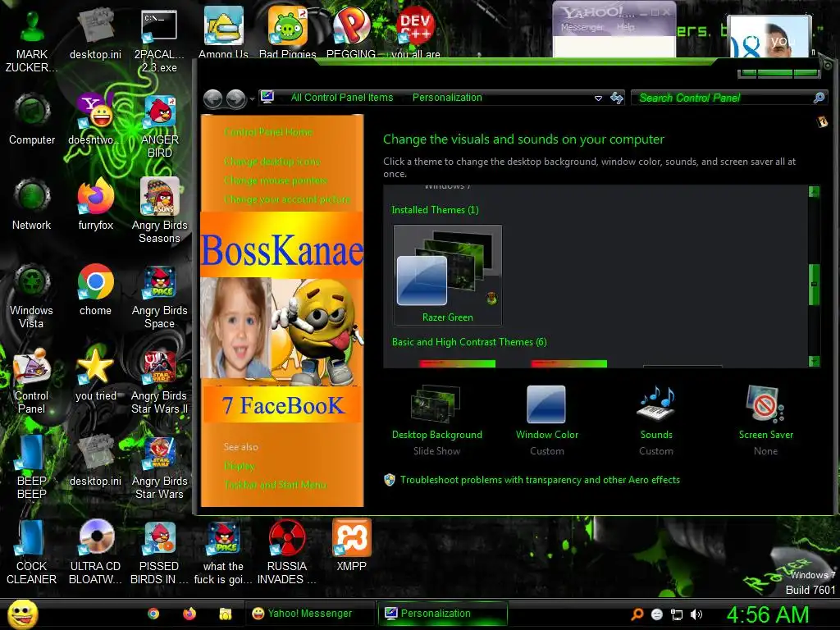Click the theme list scrollbar thumb
This screenshot has height=630, width=840.
point(814,285)
